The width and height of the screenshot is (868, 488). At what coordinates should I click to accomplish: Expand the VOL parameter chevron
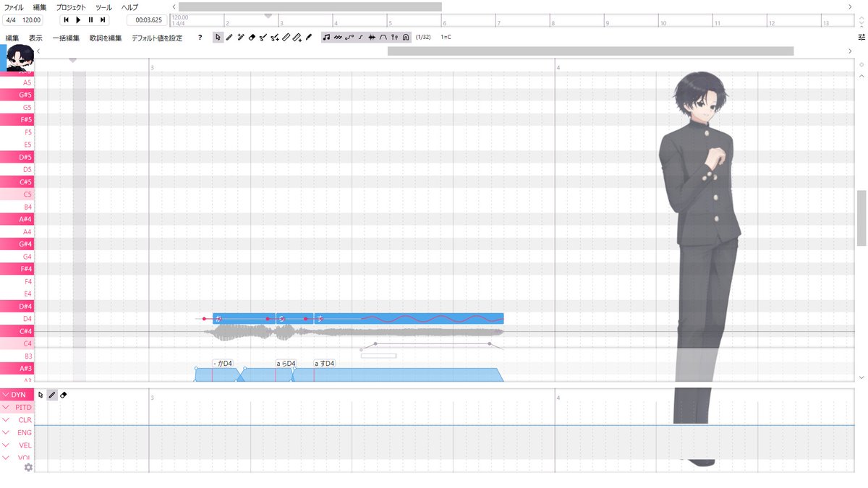6,458
